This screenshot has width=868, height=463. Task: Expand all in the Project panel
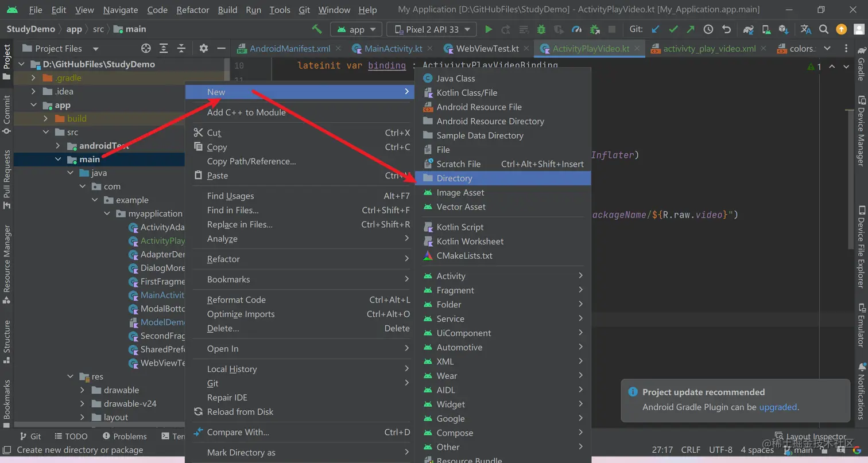tap(164, 49)
